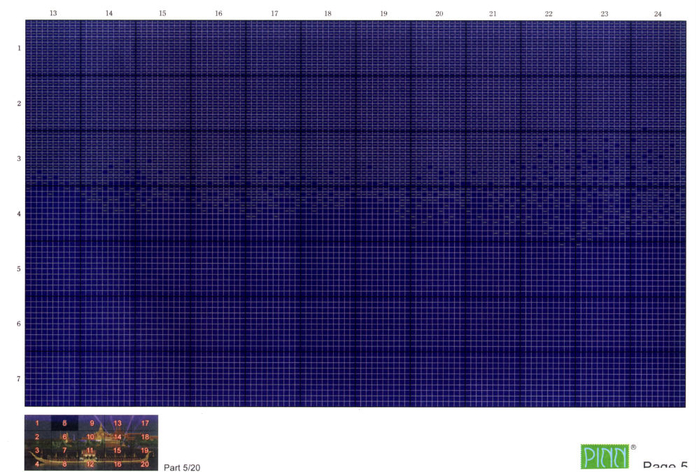Select column number 16 above the chart
This screenshot has height=472, width=699.
218,13
